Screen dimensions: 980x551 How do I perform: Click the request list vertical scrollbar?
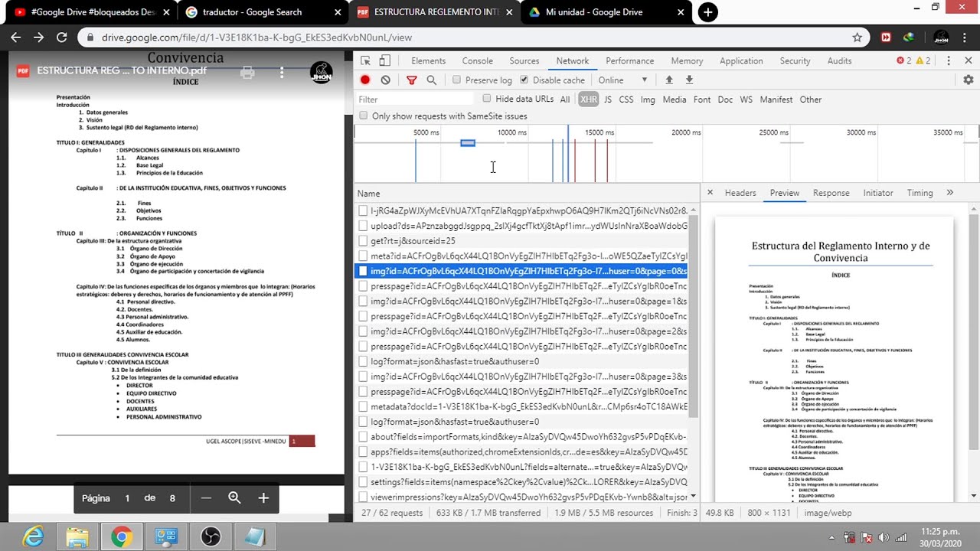click(x=694, y=316)
